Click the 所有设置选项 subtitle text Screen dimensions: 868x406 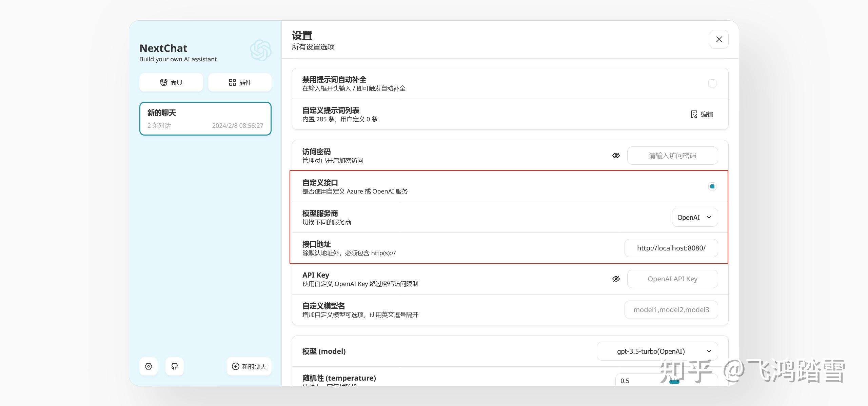[x=313, y=47]
